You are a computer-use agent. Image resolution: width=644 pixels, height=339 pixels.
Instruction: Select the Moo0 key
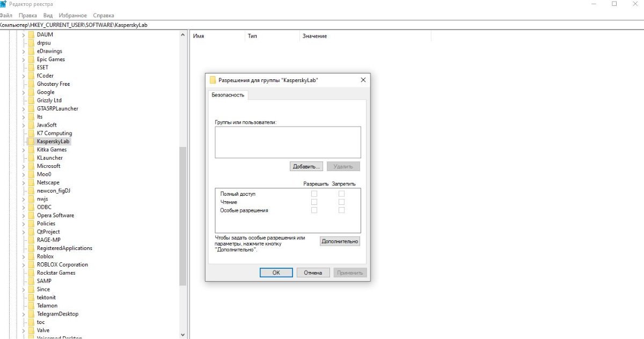pyautogui.click(x=44, y=174)
